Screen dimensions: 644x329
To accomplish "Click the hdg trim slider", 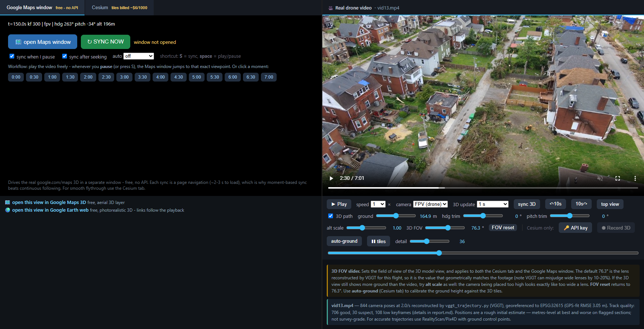I will 483,216.
